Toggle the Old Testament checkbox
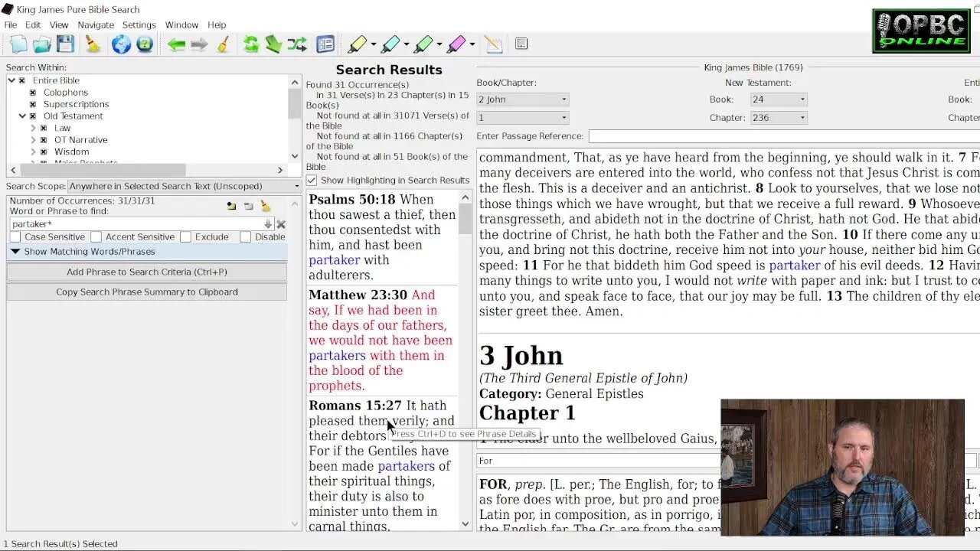The height and width of the screenshot is (551, 980). [x=33, y=116]
